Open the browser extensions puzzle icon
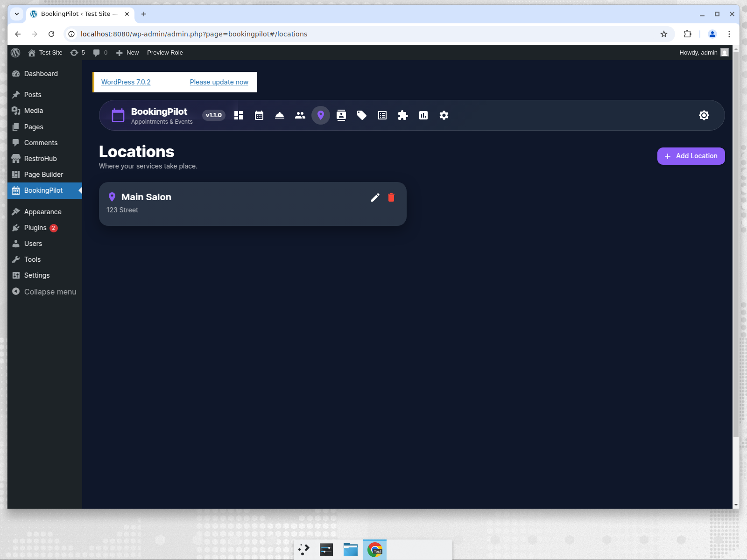The width and height of the screenshot is (747, 560). click(x=687, y=34)
